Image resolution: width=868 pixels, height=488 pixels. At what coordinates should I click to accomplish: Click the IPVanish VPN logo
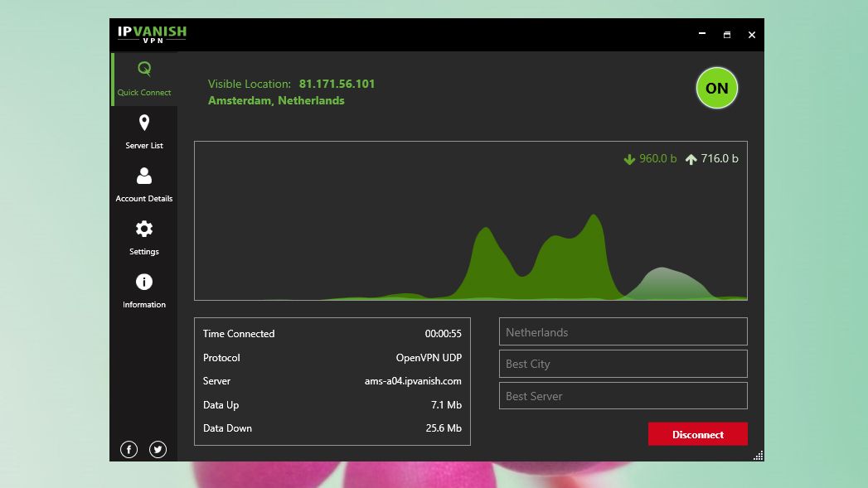point(152,34)
